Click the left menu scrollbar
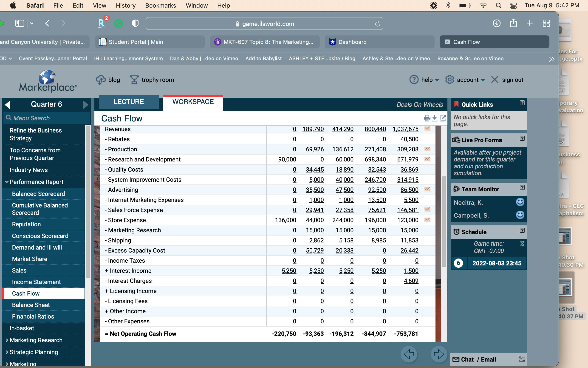This screenshot has width=588, height=368. [x=88, y=202]
